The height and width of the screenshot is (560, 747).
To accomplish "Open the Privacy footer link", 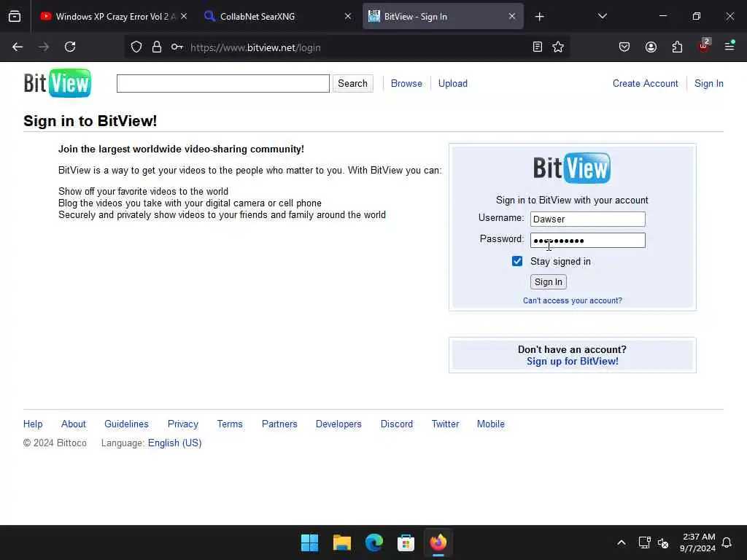I will click(x=183, y=424).
